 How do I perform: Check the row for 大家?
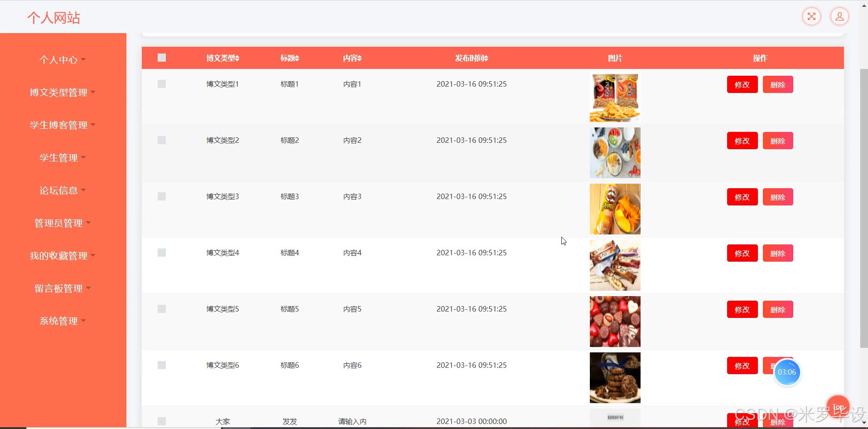(162, 421)
